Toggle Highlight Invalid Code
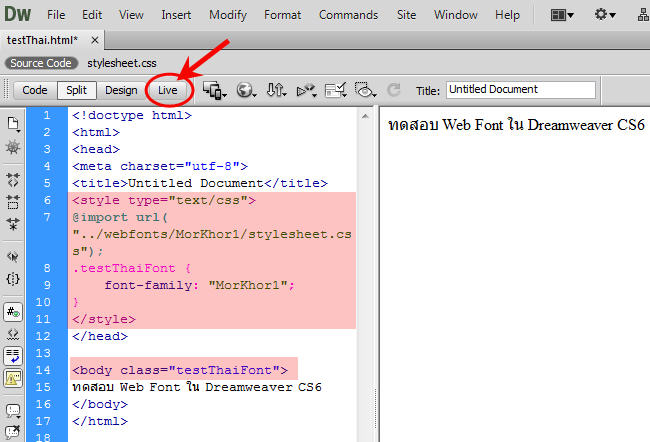Image resolution: width=650 pixels, height=442 pixels. pos(13,334)
